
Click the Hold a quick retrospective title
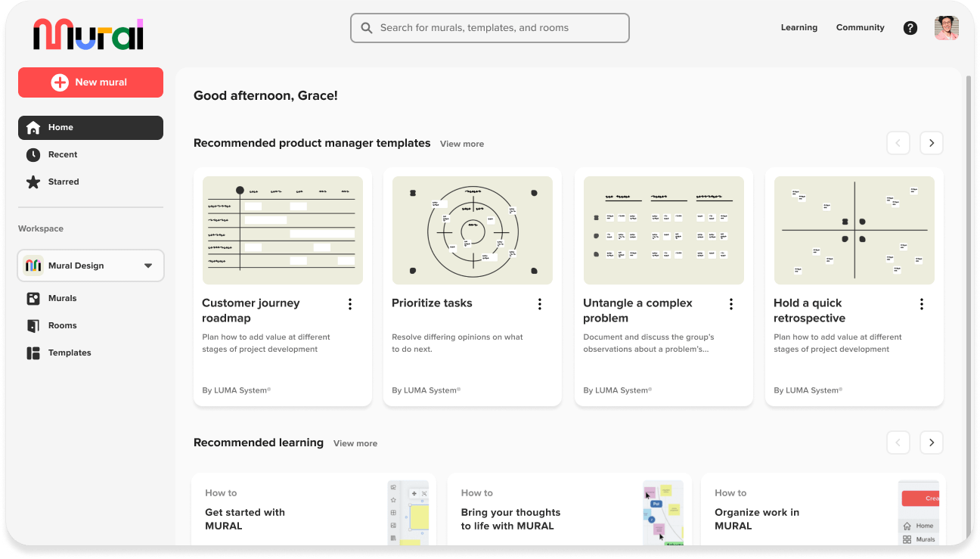[809, 311]
